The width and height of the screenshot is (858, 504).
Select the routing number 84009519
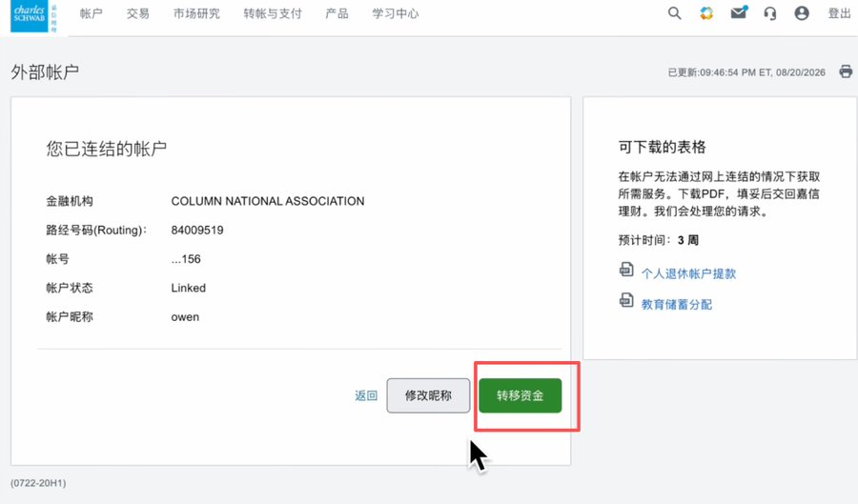[x=197, y=231]
